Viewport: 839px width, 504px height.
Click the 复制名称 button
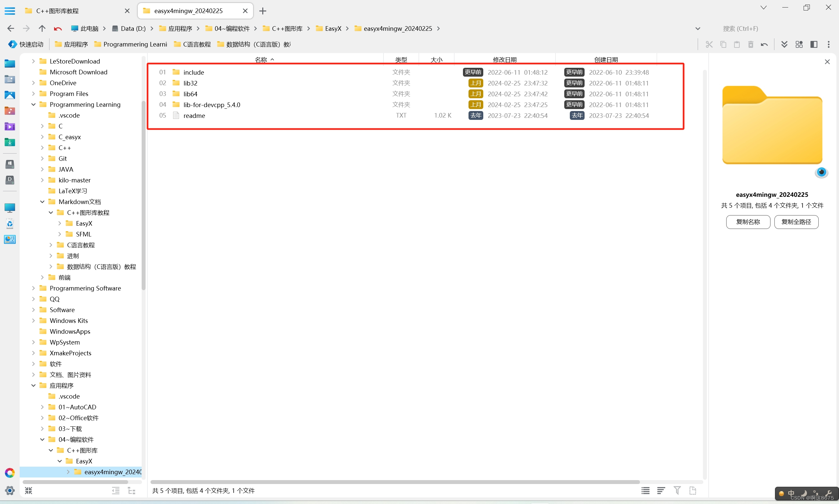[x=748, y=221]
